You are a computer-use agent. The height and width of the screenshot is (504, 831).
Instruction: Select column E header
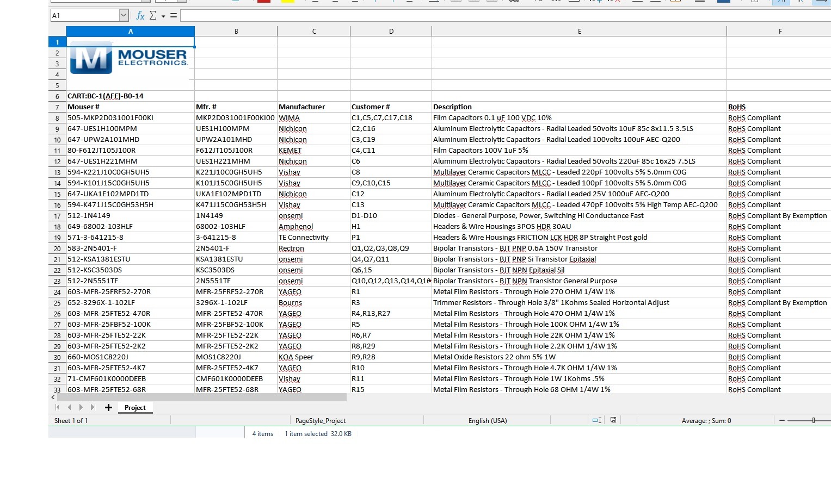click(580, 32)
